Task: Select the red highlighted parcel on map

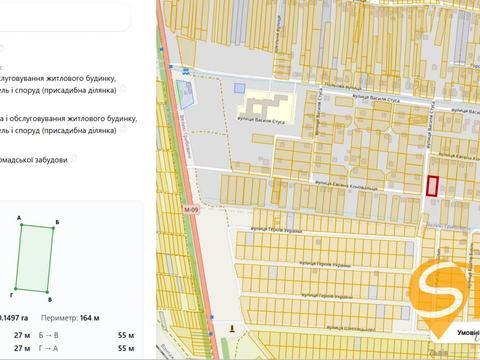Action: click(432, 185)
